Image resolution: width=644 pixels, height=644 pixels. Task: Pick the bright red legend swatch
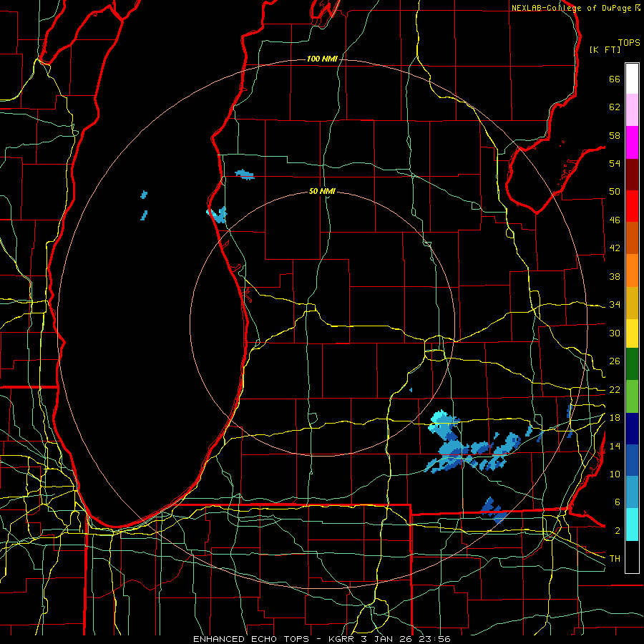[x=632, y=206]
